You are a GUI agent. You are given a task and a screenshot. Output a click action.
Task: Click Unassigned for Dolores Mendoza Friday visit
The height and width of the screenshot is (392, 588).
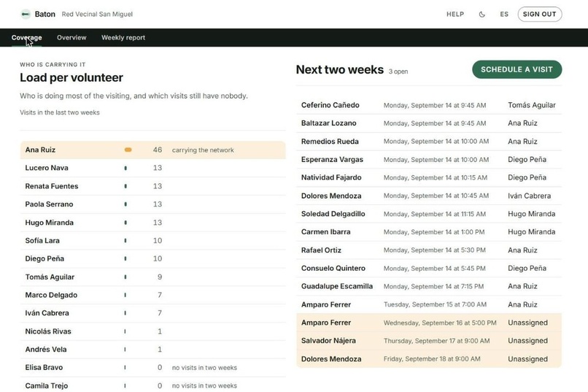tap(527, 359)
